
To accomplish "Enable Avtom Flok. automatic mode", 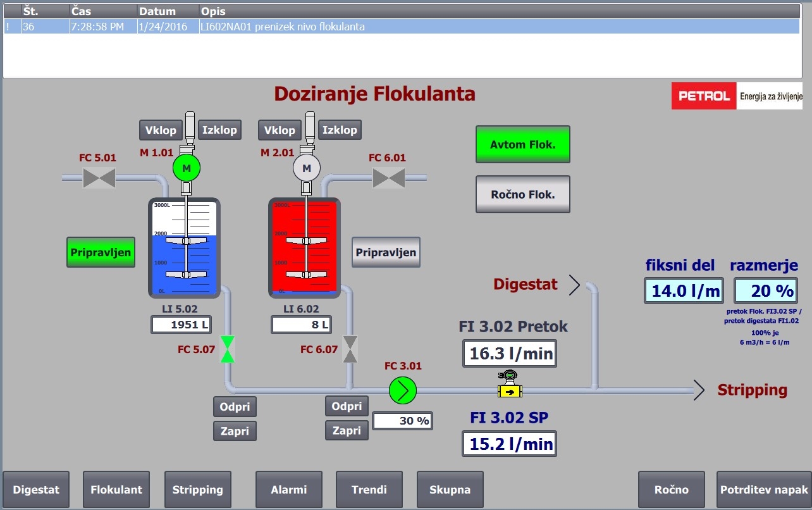I will (522, 144).
